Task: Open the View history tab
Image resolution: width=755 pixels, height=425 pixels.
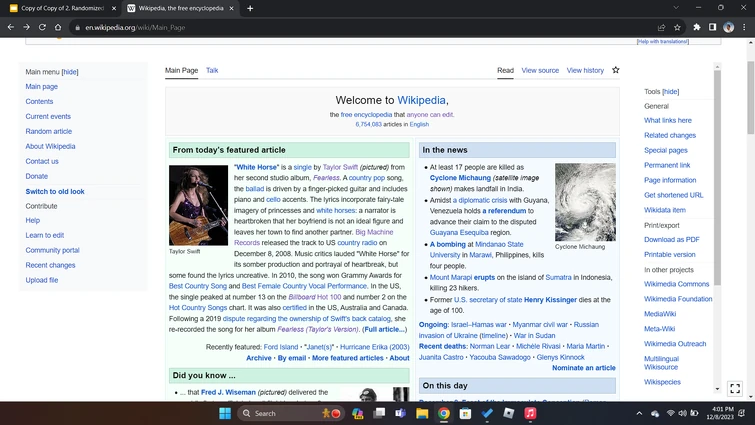Action: click(x=585, y=70)
